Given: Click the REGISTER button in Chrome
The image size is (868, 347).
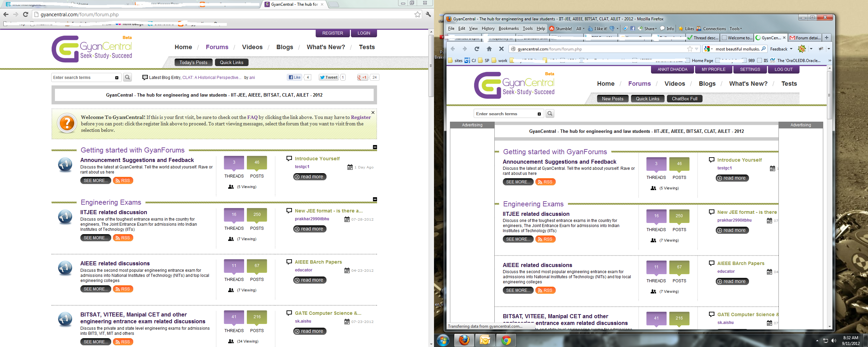Looking at the screenshot, I should 333,33.
